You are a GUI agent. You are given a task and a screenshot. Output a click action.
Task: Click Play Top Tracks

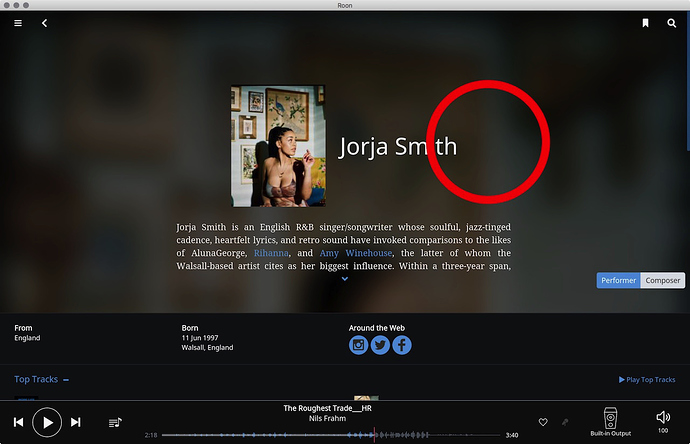[x=647, y=379]
